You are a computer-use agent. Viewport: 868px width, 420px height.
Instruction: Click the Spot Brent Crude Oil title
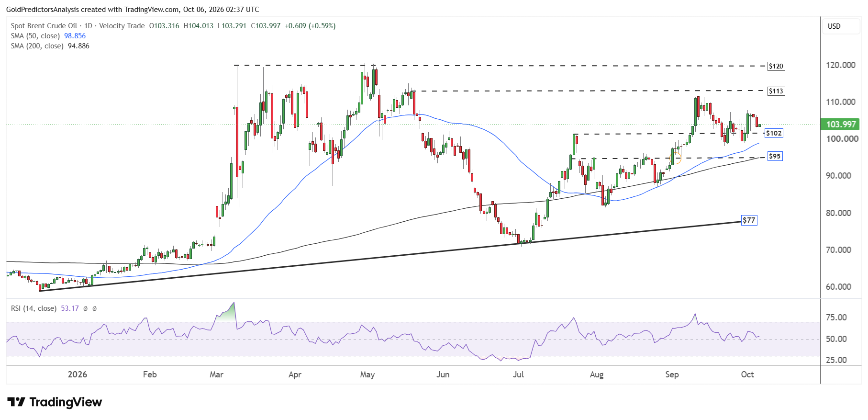point(44,26)
